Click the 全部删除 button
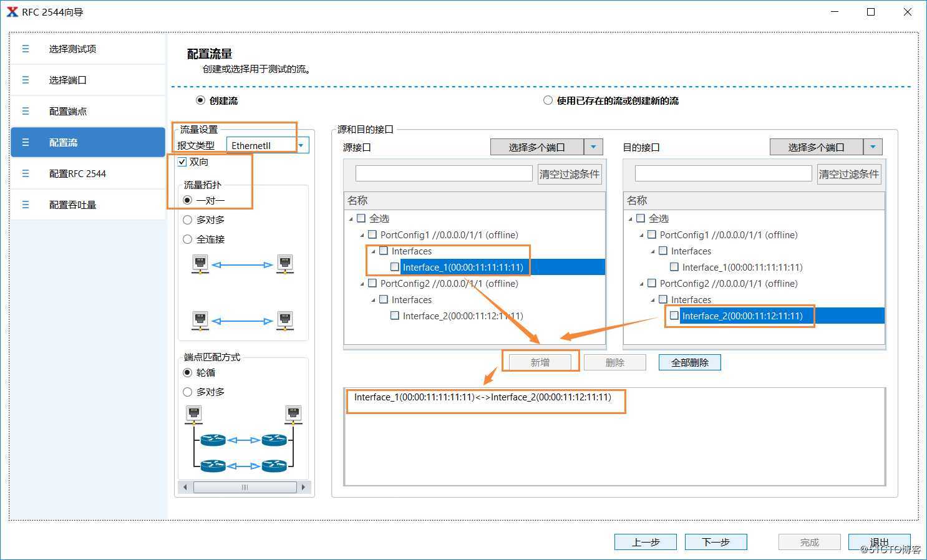The height and width of the screenshot is (560, 927). click(690, 362)
